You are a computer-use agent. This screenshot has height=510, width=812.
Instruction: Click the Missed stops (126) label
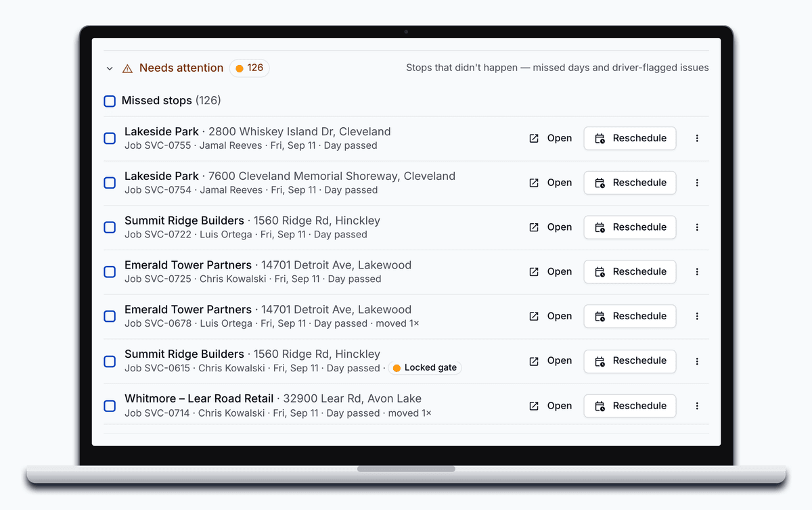point(171,101)
